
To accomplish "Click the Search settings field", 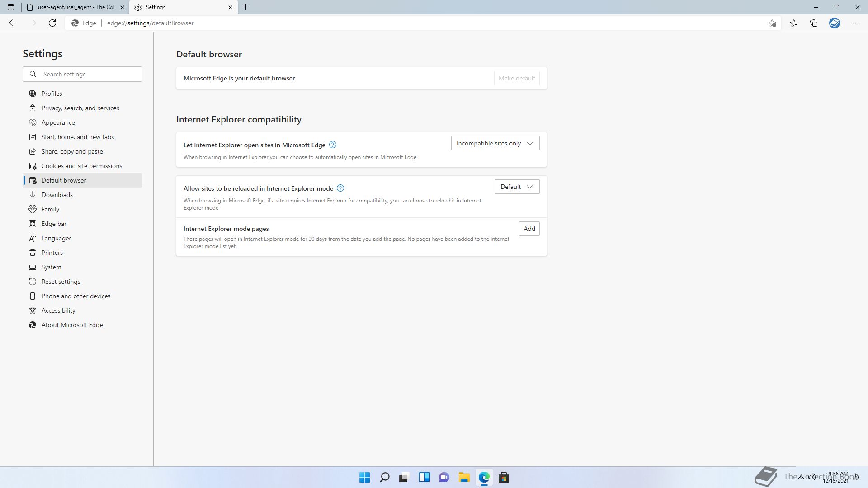I will (x=82, y=74).
